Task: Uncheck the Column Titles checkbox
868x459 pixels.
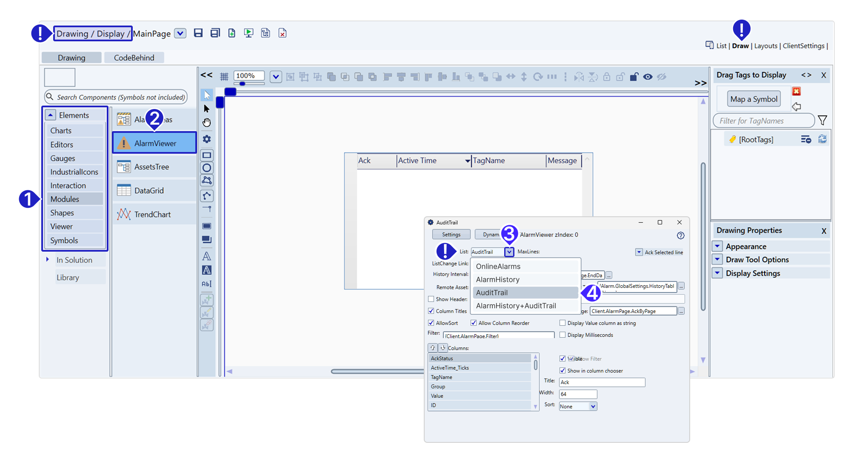Action: coord(431,311)
